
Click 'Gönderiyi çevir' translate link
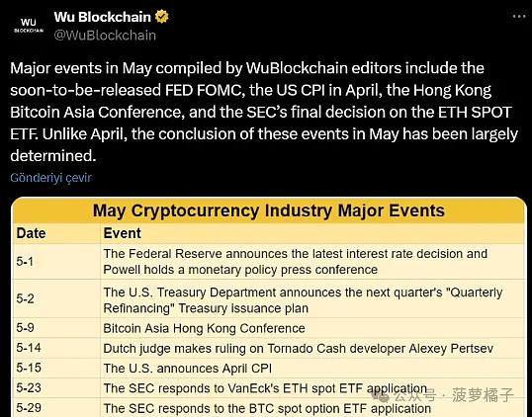click(50, 178)
